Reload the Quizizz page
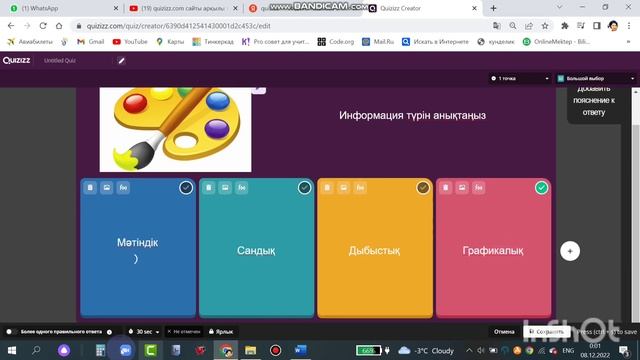The width and height of the screenshot is (640, 360). click(x=43, y=26)
